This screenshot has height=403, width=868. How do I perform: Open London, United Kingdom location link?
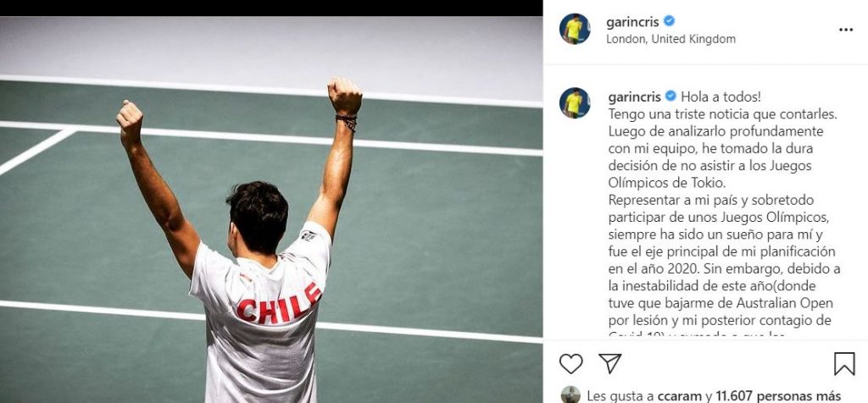[671, 39]
